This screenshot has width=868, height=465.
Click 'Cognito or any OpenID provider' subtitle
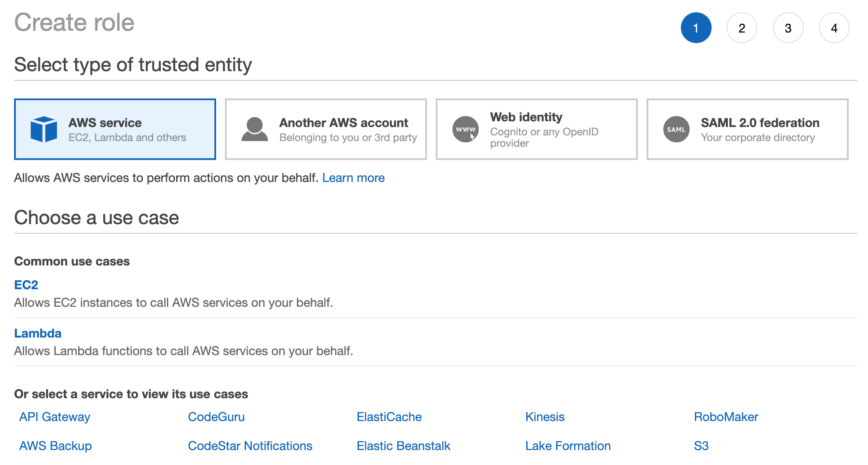[x=544, y=138]
